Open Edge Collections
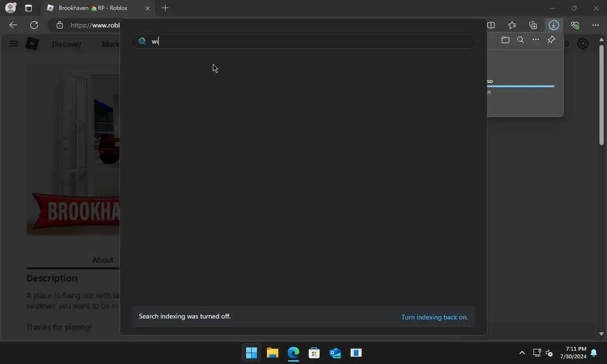The width and height of the screenshot is (607, 364). click(x=533, y=25)
